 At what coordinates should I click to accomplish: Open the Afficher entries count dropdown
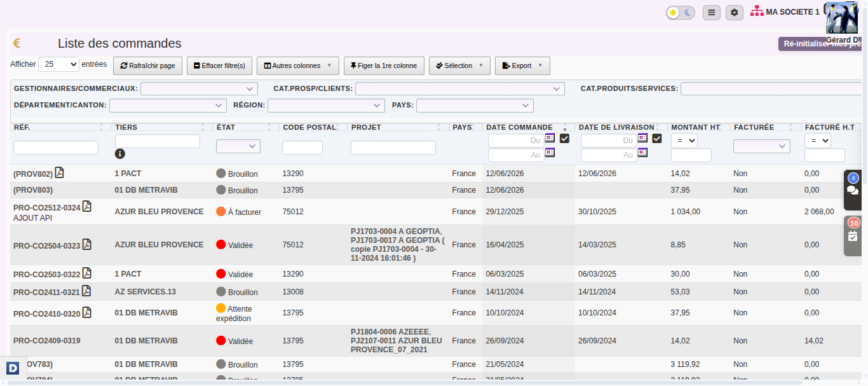point(58,64)
